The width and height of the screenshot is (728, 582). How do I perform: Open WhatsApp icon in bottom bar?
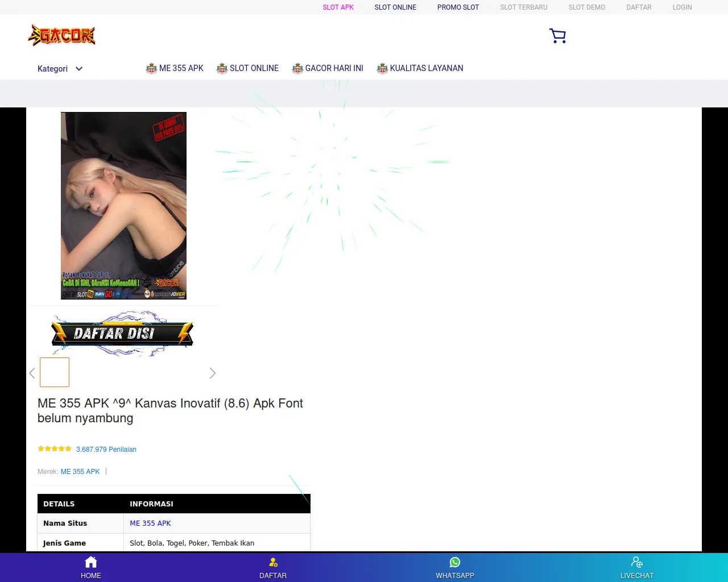[455, 562]
